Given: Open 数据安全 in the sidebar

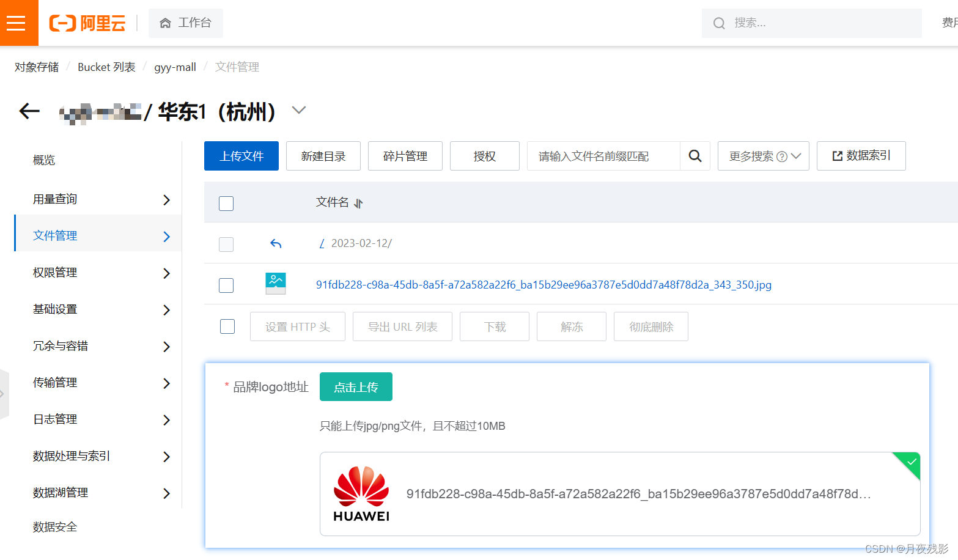Looking at the screenshot, I should point(55,527).
